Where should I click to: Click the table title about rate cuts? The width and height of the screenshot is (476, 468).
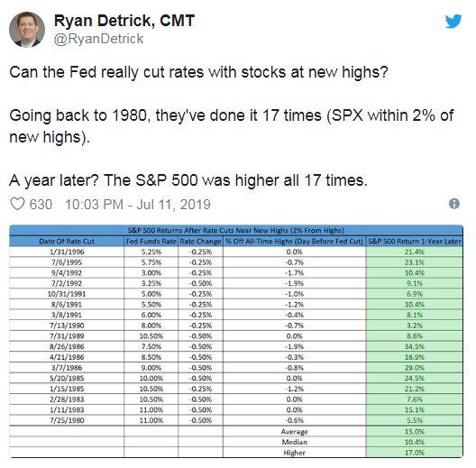pyautogui.click(x=236, y=231)
